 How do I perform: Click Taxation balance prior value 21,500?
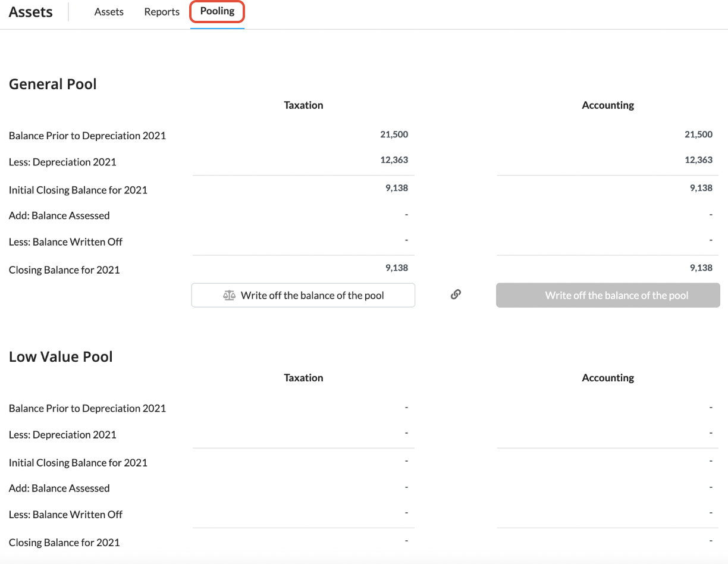(394, 134)
